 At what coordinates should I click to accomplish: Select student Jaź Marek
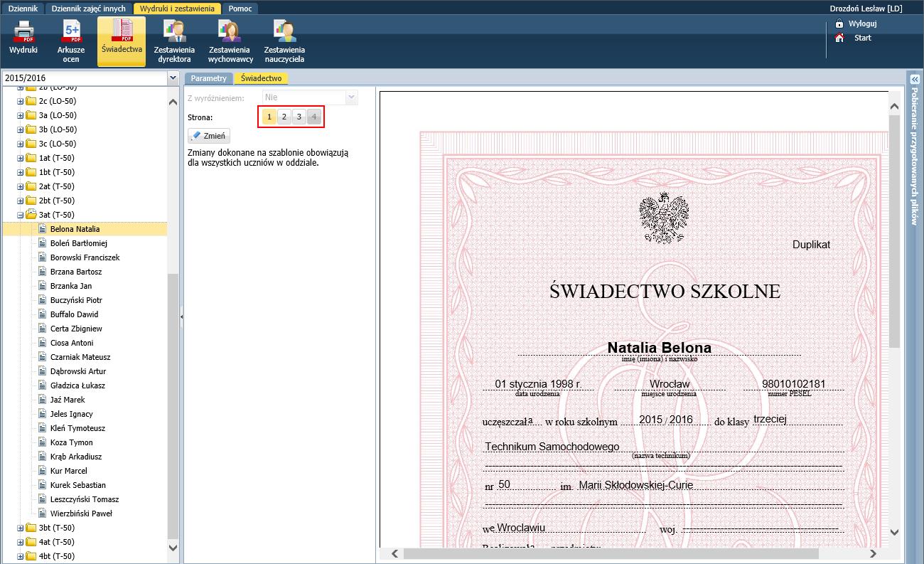(68, 400)
